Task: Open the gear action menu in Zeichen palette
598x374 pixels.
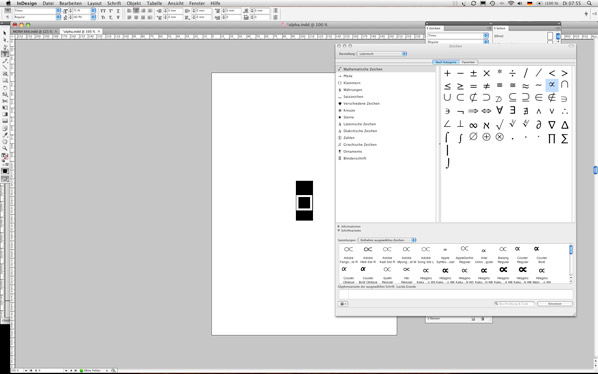Action: (x=343, y=304)
